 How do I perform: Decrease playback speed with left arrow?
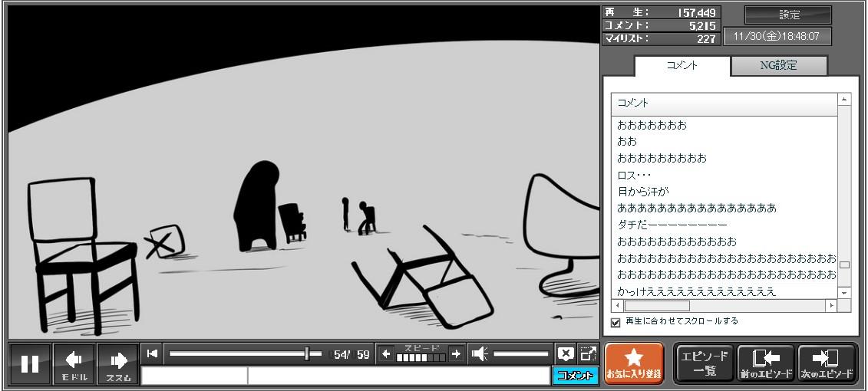pos(386,353)
